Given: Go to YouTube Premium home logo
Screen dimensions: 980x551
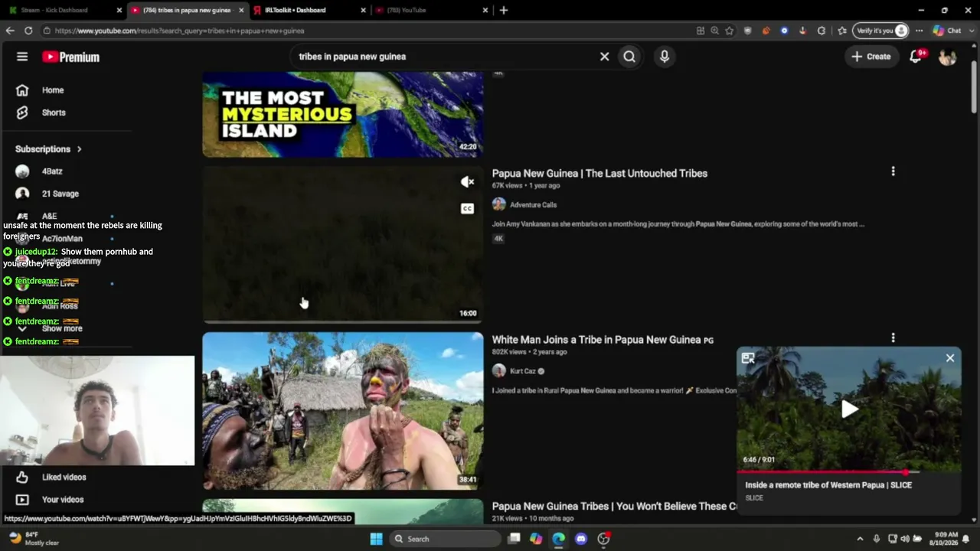Looking at the screenshot, I should (70, 57).
